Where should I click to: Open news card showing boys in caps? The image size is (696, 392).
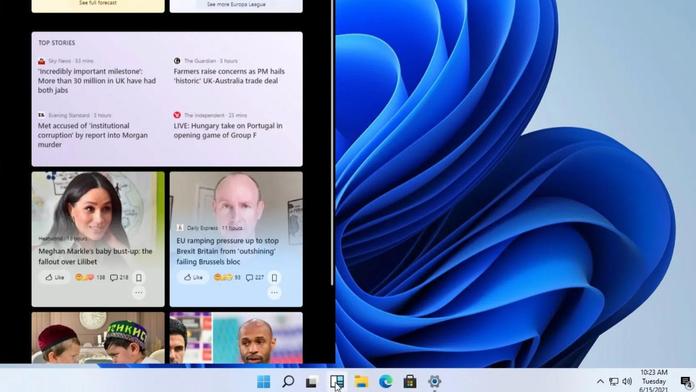click(98, 338)
